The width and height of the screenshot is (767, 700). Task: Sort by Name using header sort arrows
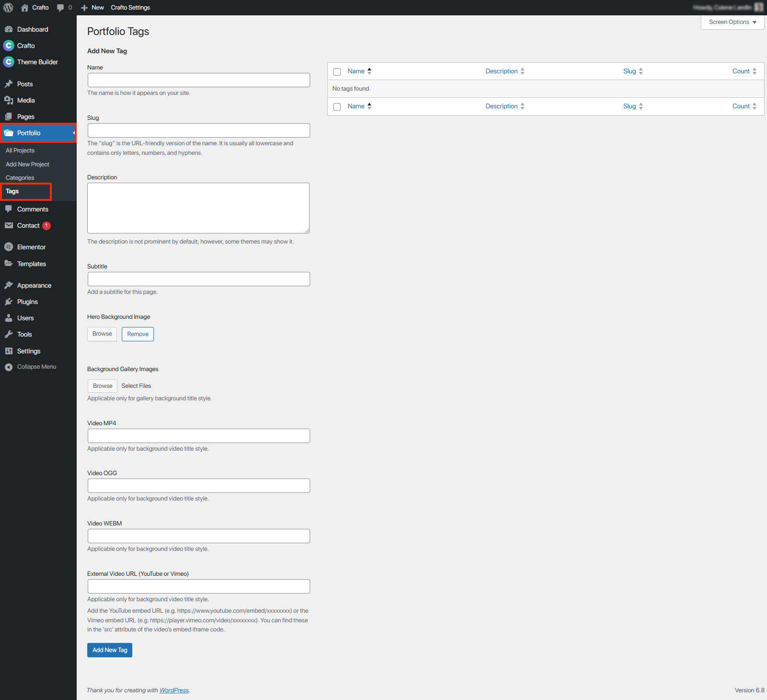[369, 71]
